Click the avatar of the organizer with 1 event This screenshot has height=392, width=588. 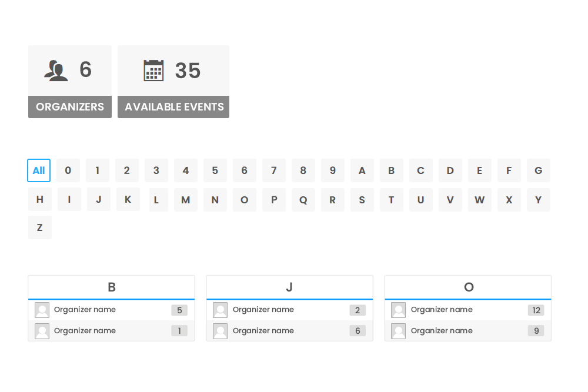click(42, 331)
